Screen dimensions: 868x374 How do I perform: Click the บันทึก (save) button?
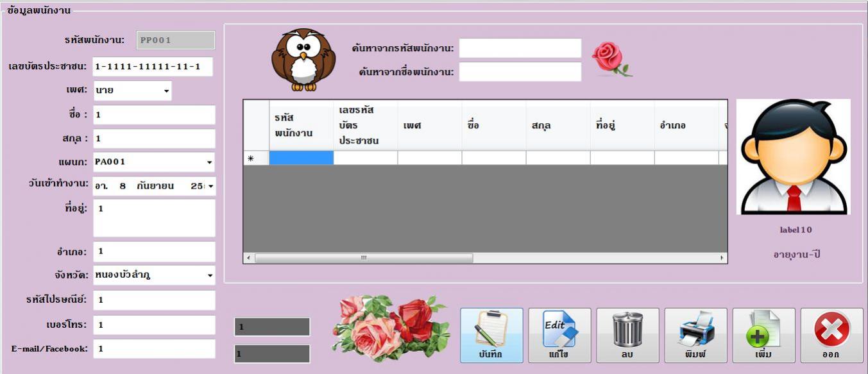491,336
